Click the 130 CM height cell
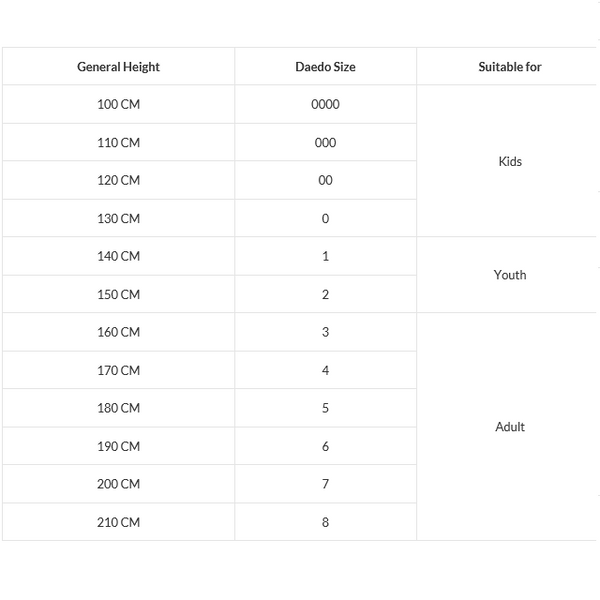 [118, 218]
